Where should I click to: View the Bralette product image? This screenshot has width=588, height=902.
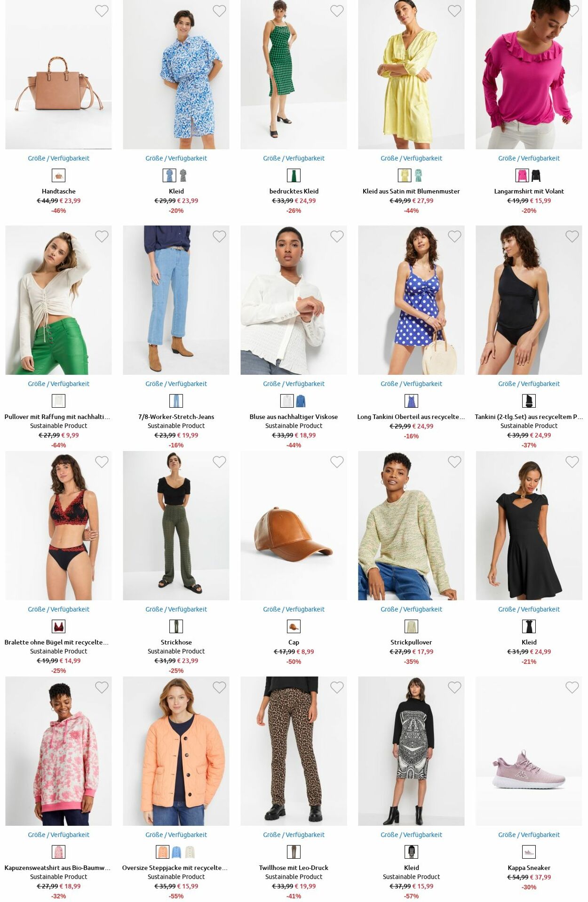58,525
